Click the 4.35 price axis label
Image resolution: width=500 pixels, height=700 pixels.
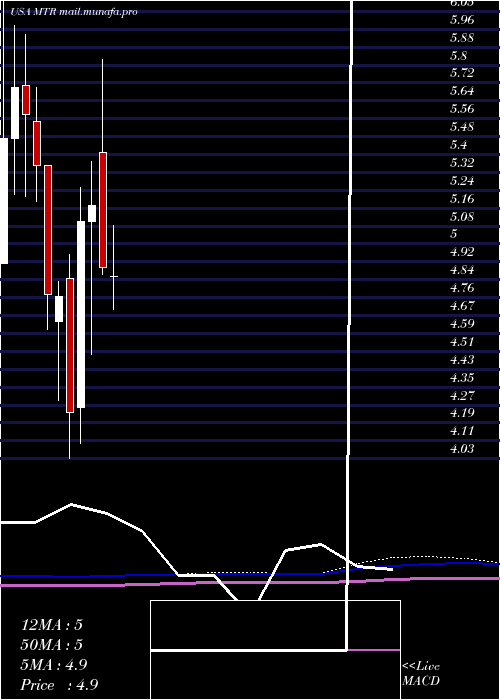pos(462,378)
